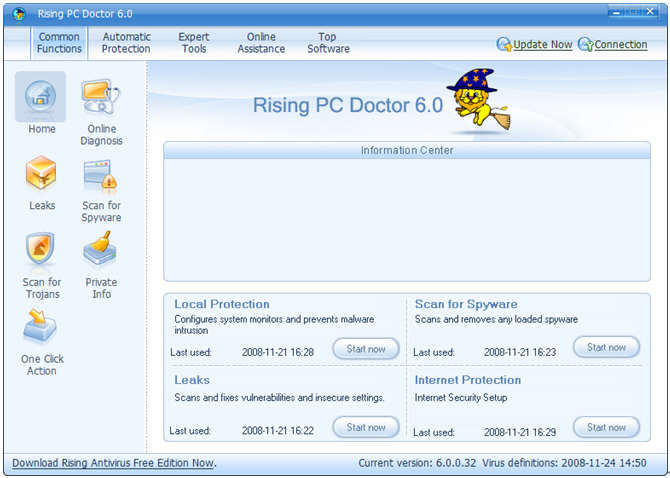Start the Scan for Trojans tool
This screenshot has width=670, height=478.
pos(41,252)
